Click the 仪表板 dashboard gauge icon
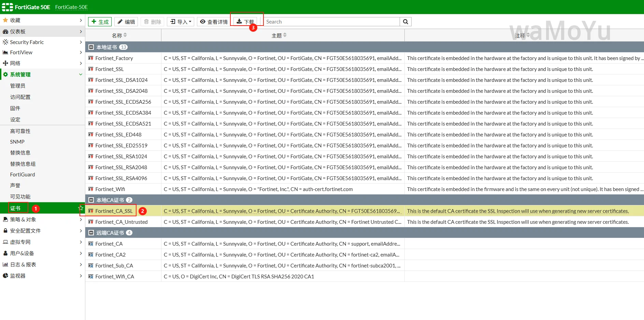The width and height of the screenshot is (644, 320). tap(5, 31)
